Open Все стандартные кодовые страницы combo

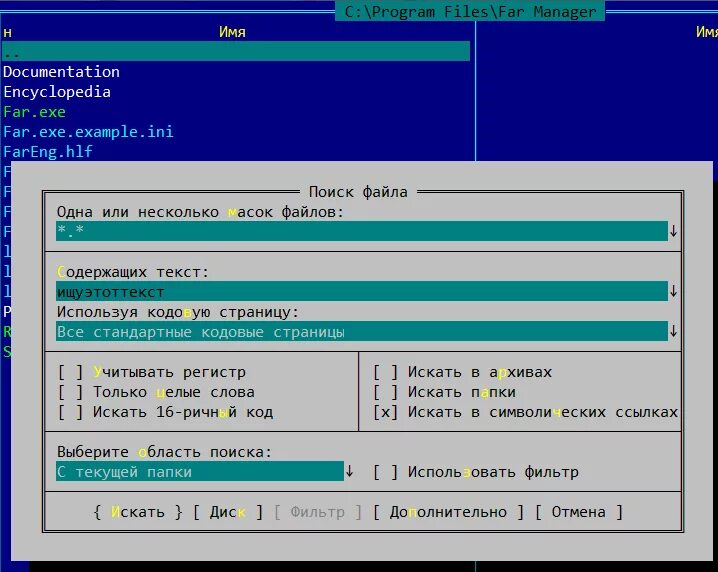tap(362, 331)
